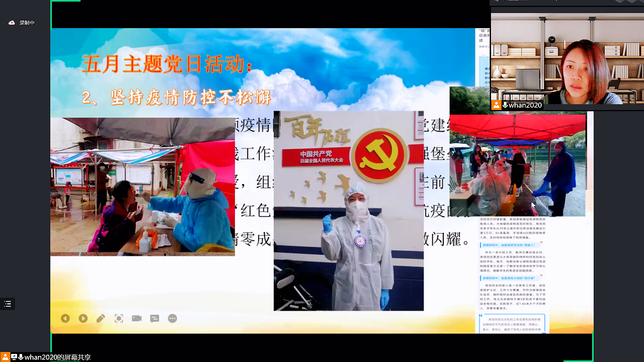Click the center photo of worker in protective suit

point(348,211)
